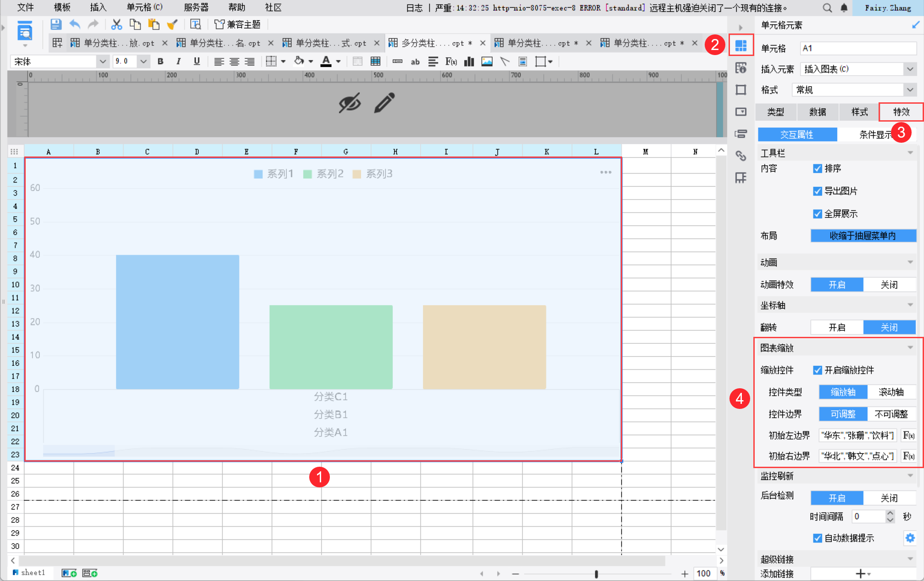
Task: Click the notification bell icon
Action: 844,8
